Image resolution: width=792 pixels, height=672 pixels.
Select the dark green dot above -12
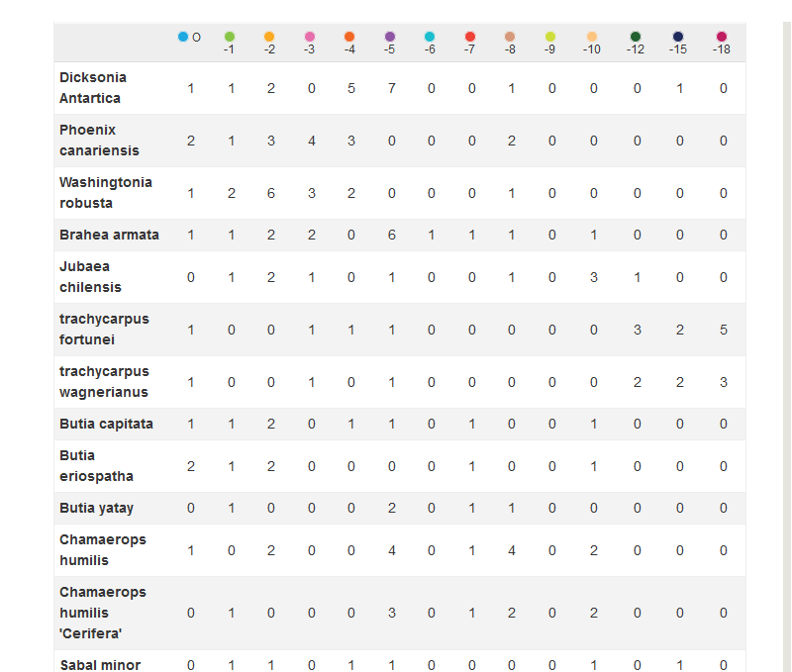[636, 37]
